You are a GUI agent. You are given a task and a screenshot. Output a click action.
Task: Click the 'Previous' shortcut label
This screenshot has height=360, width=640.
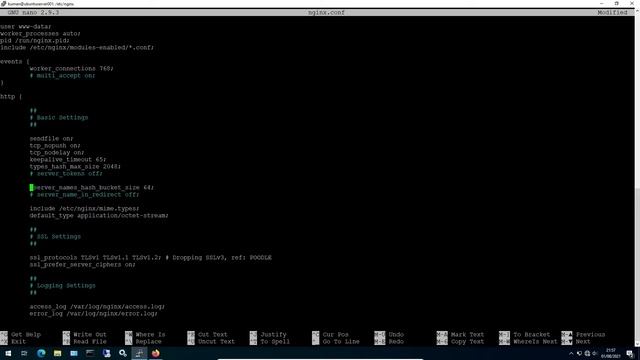point(591,334)
